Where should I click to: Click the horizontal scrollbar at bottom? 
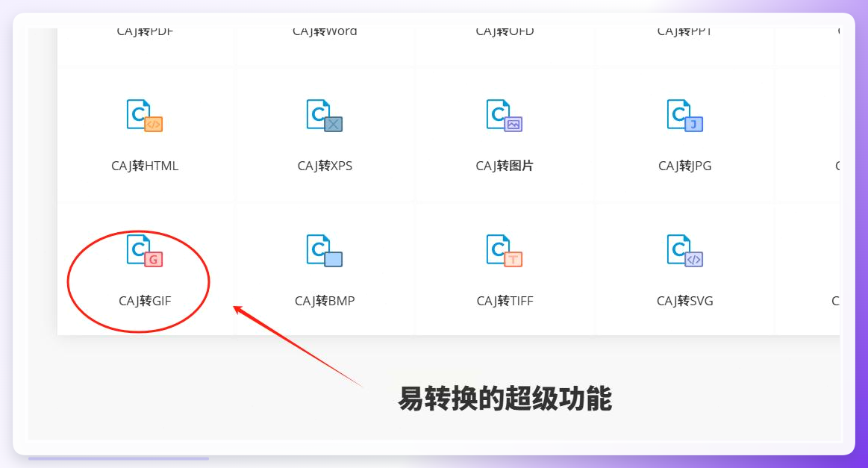click(119, 458)
